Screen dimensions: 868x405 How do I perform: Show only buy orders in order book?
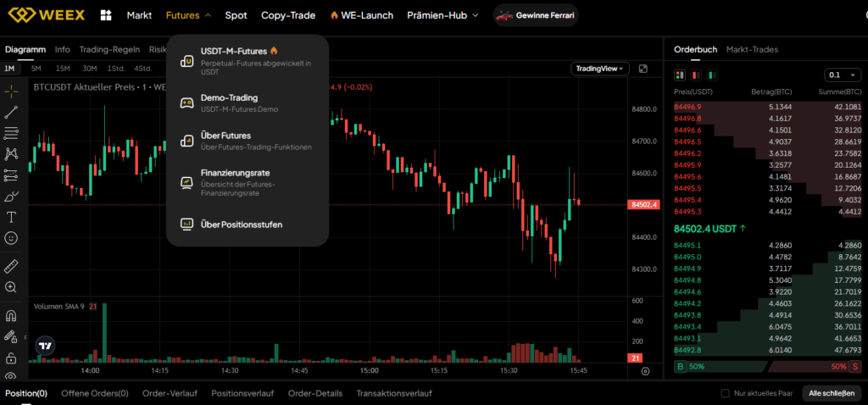pyautogui.click(x=712, y=75)
